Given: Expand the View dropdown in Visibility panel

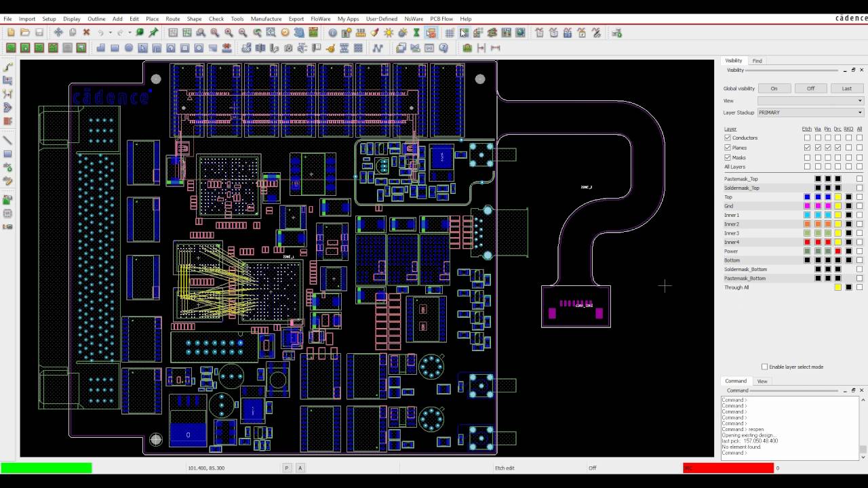Looking at the screenshot, I should pos(859,100).
